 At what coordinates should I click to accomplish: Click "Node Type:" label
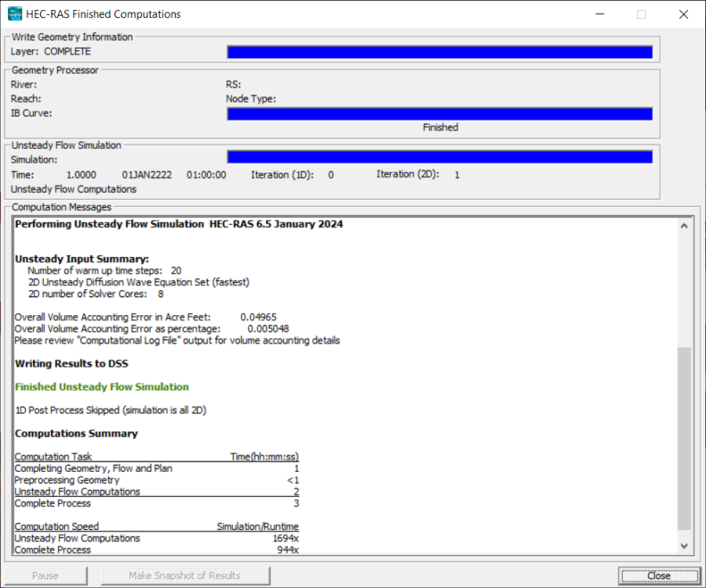(x=251, y=99)
